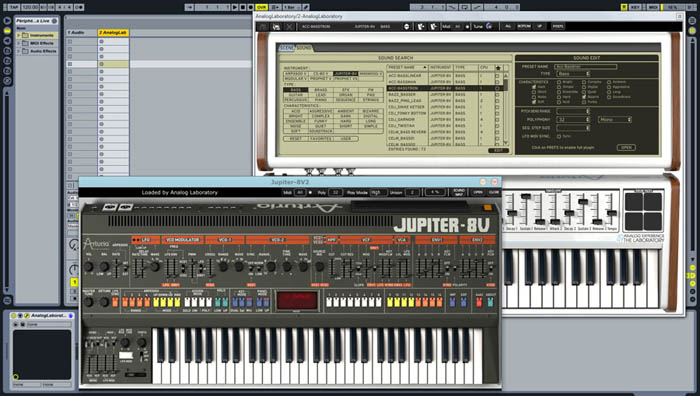Click the save-as icon in Analog Laboratory toolbar
This screenshot has height=396, width=700.
pyautogui.click(x=276, y=27)
